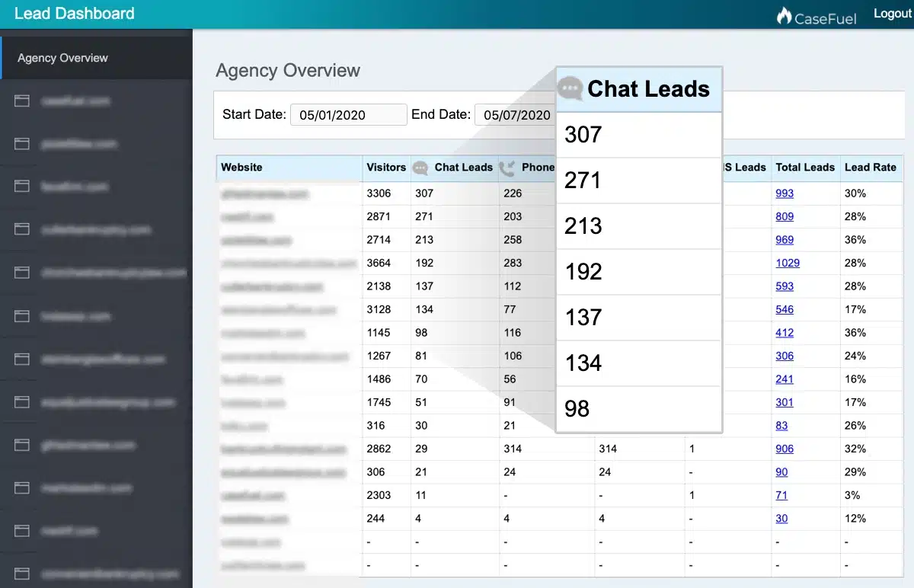This screenshot has height=588, width=914.
Task: Click the End Date field showing 05/07
Action: pyautogui.click(x=516, y=115)
